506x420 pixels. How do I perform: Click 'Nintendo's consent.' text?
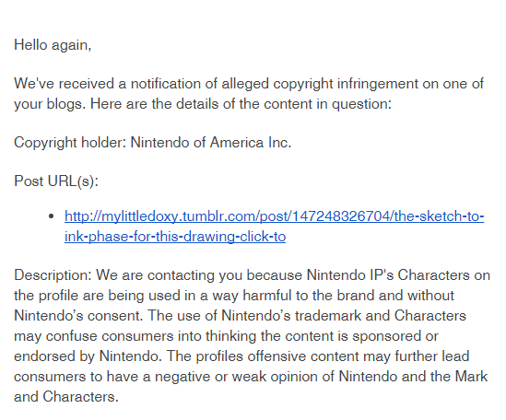tap(78, 316)
